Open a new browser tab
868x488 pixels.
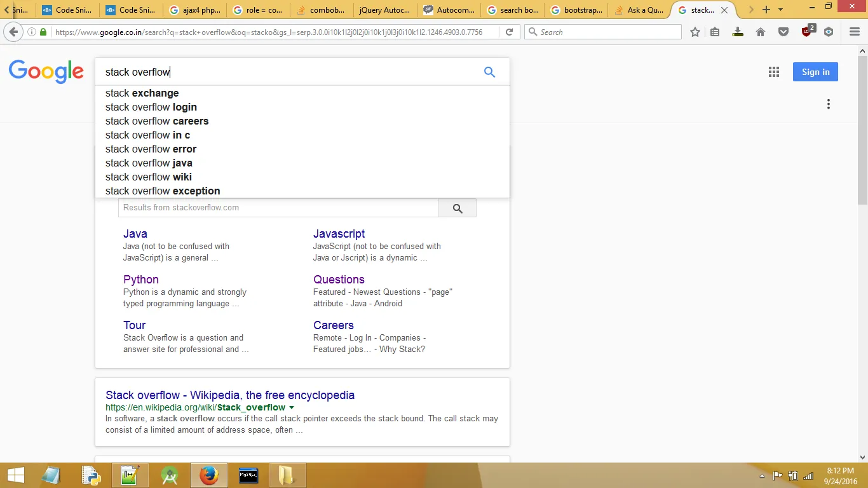766,10
